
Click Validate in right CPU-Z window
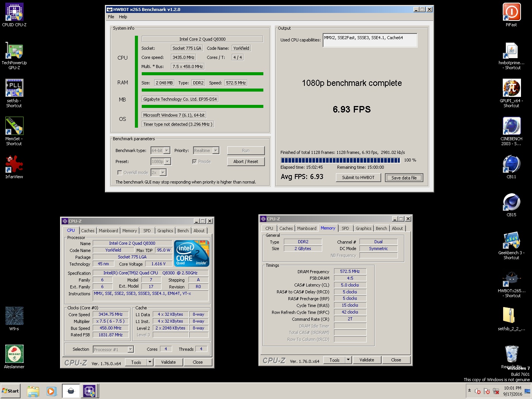pyautogui.click(x=367, y=360)
